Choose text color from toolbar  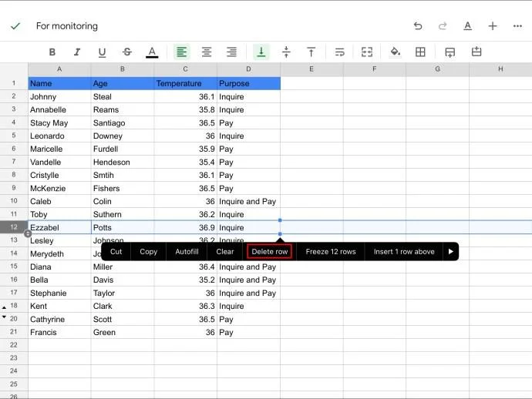coord(152,52)
